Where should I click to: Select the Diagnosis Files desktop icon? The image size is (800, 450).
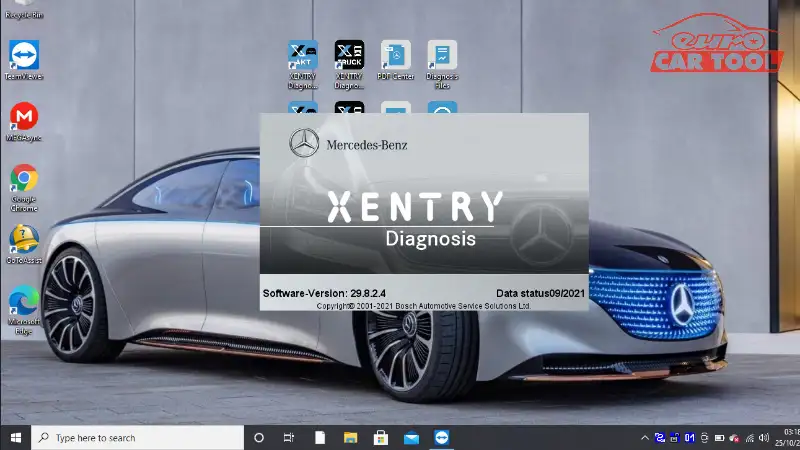click(442, 64)
